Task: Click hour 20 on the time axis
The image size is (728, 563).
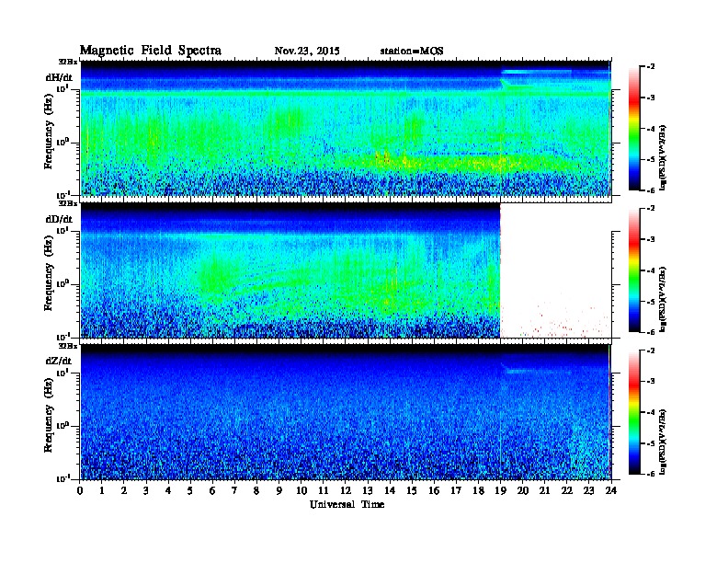Action: (x=522, y=491)
